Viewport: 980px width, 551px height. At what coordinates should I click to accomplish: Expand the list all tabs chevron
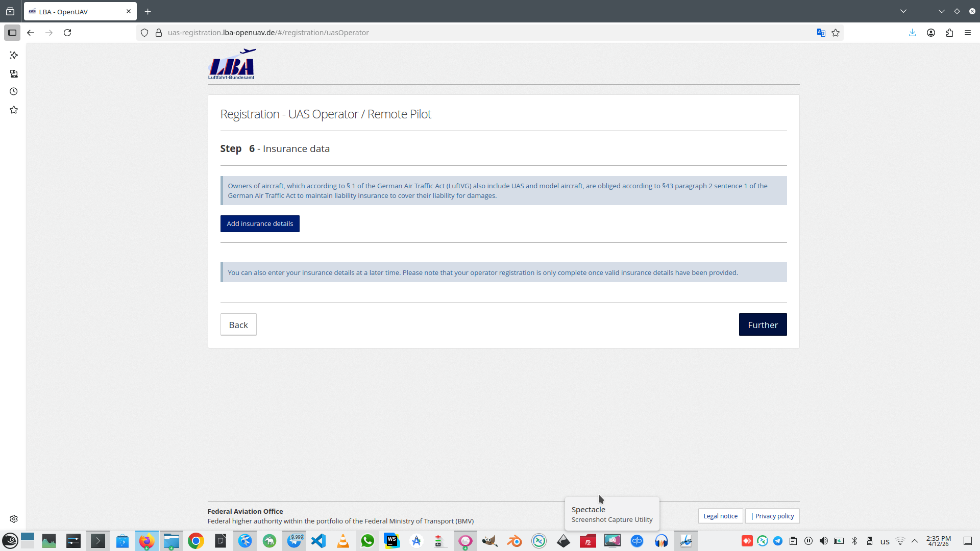coord(903,11)
